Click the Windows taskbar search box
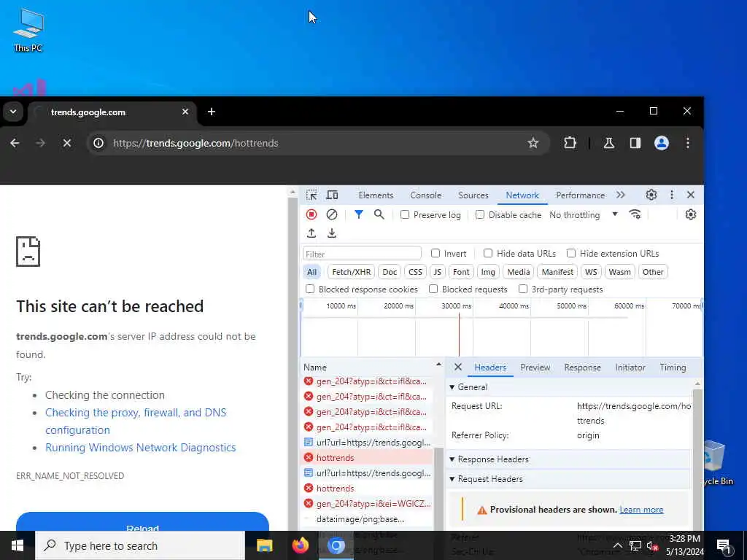 (x=140, y=545)
